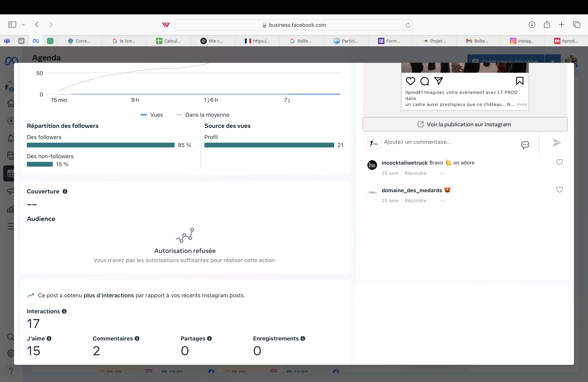
Task: Open options menu for domaine_des_medards comment
Action: click(442, 201)
